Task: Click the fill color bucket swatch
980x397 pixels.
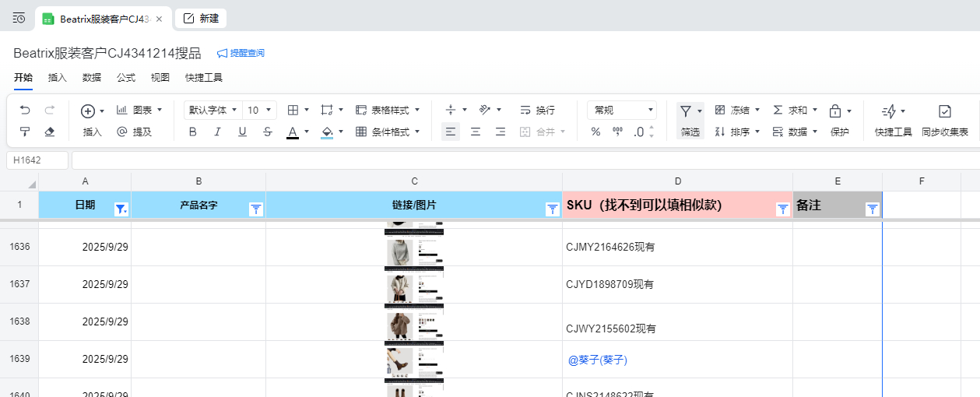Action: click(x=327, y=132)
